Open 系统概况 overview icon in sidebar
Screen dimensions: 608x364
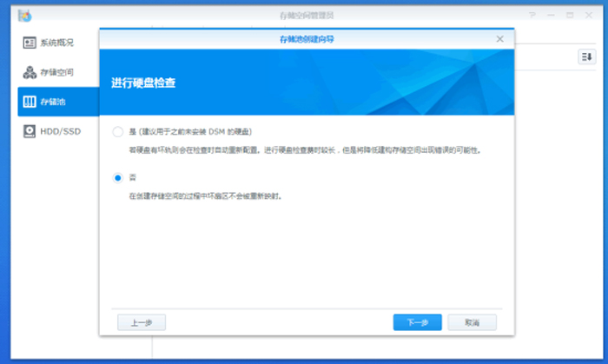30,43
